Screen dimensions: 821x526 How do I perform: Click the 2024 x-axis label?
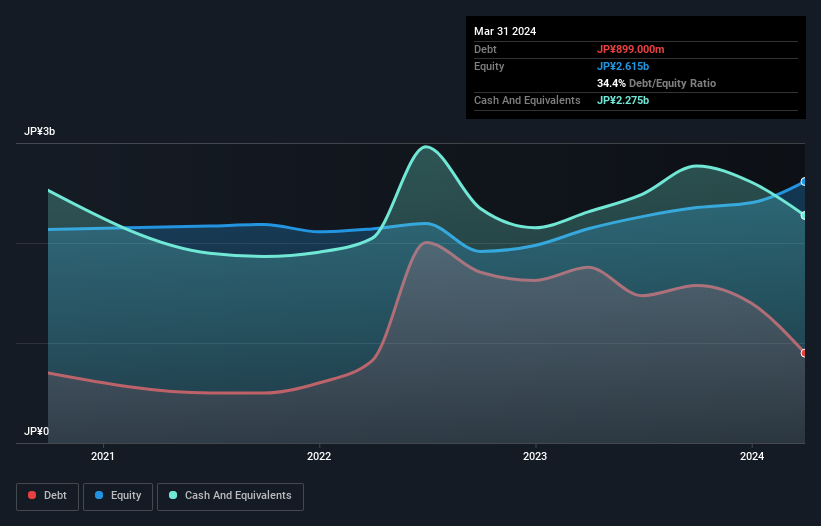752,456
